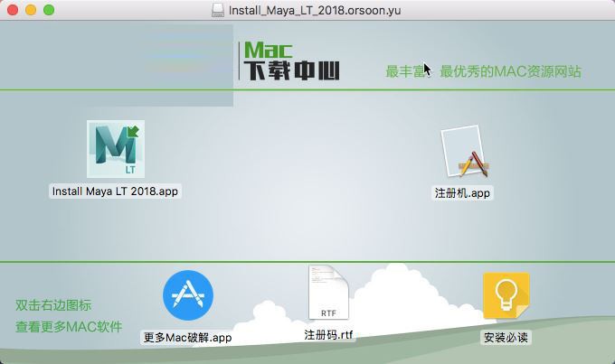This screenshot has height=364, width=615.
Task: Select the 注册码.rtf document icon
Action: [328, 293]
